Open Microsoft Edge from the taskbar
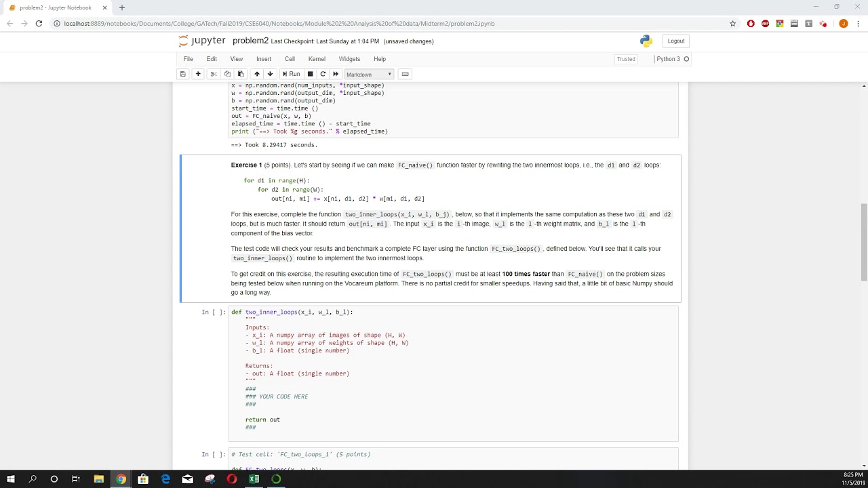The image size is (868, 488). [165, 479]
